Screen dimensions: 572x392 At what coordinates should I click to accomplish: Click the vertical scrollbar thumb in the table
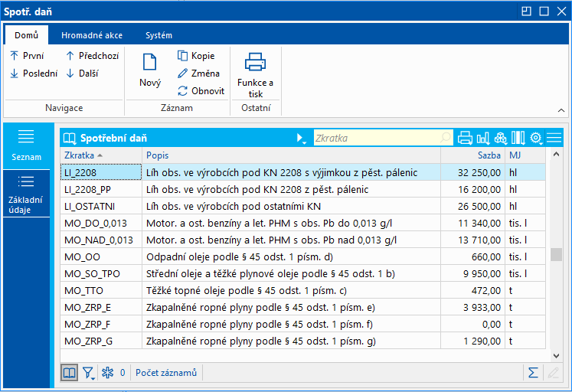click(x=557, y=255)
